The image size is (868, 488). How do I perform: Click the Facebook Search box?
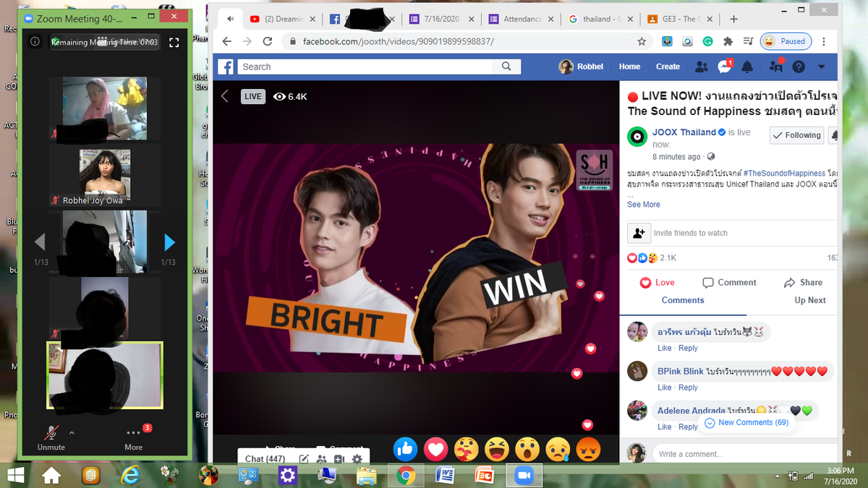tap(365, 67)
